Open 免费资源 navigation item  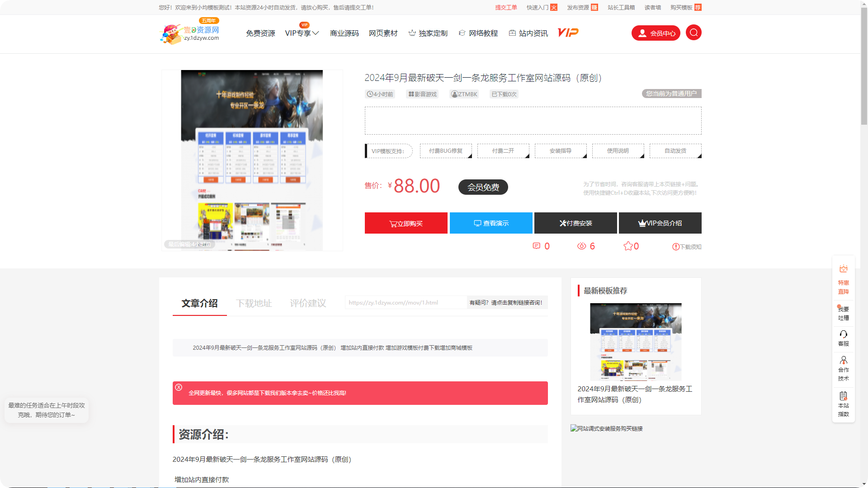coord(260,33)
